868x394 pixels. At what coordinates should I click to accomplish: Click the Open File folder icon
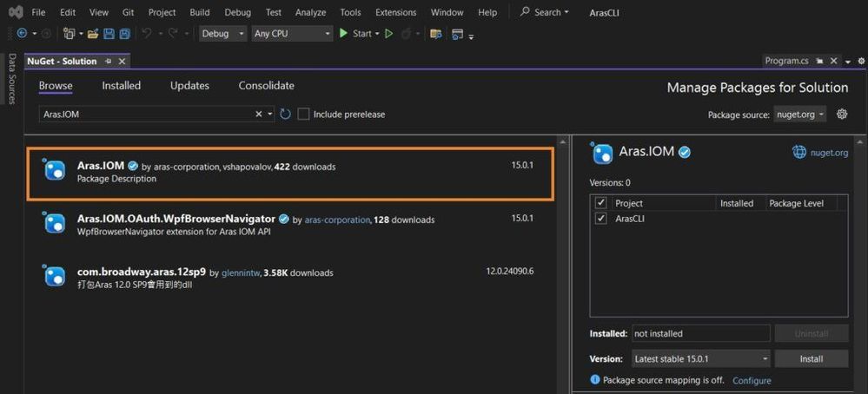(93, 34)
